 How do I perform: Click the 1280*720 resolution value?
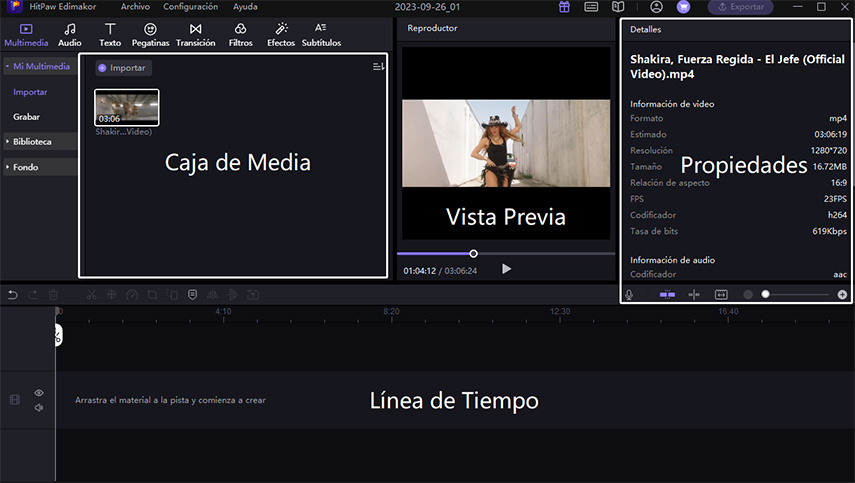click(829, 150)
